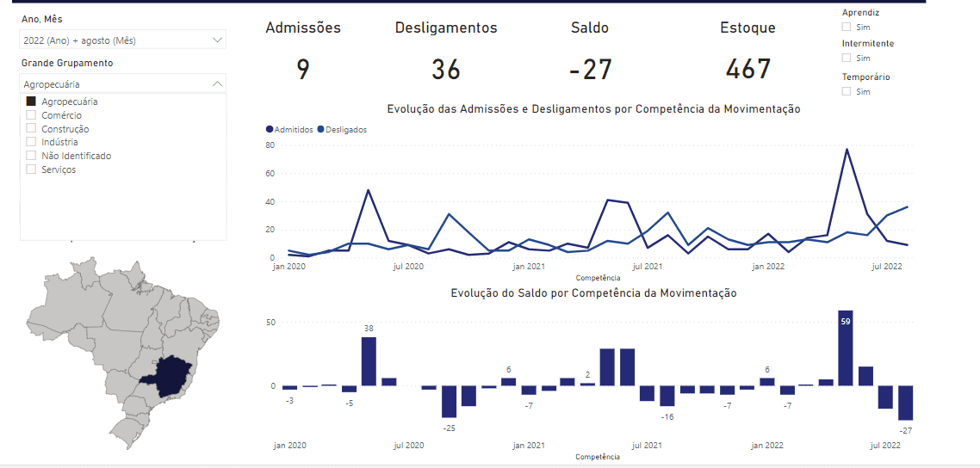Toggle the Intermitente Sim checkbox

click(847, 58)
